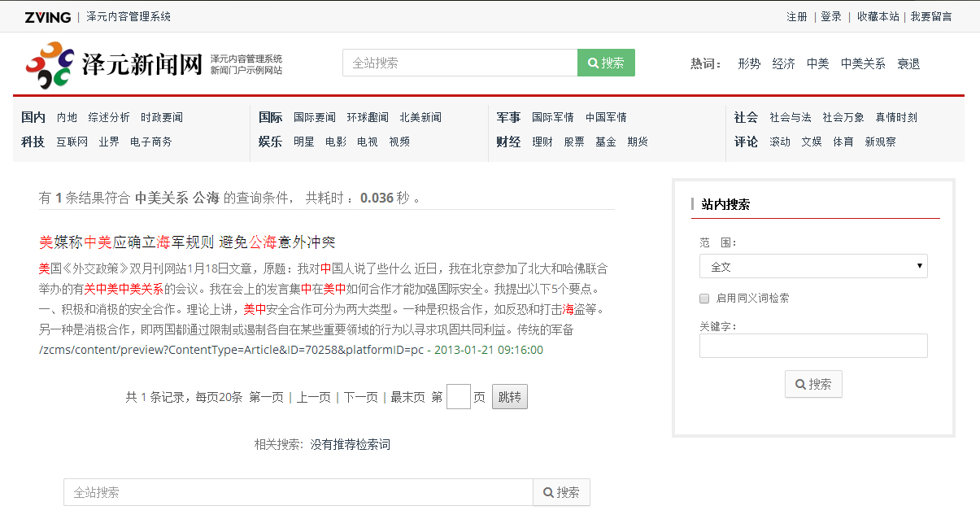Screen dimensions: 980x519
Task: Click the 收藏本站 link
Action: pos(878,17)
